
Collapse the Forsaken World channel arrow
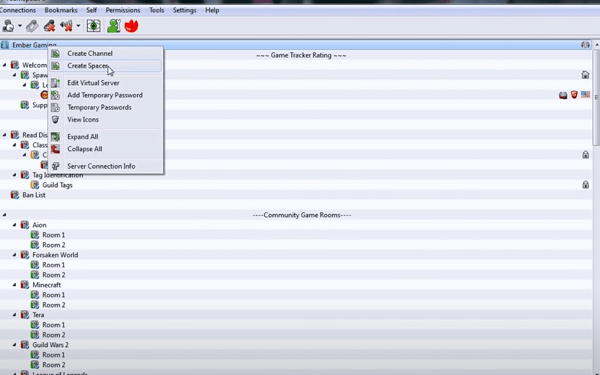15,255
